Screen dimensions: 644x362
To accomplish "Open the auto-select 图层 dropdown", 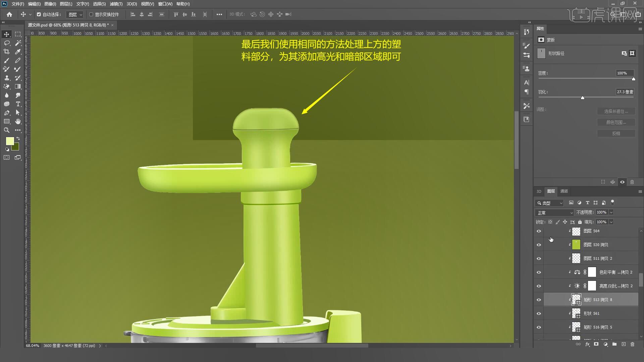I will (75, 14).
